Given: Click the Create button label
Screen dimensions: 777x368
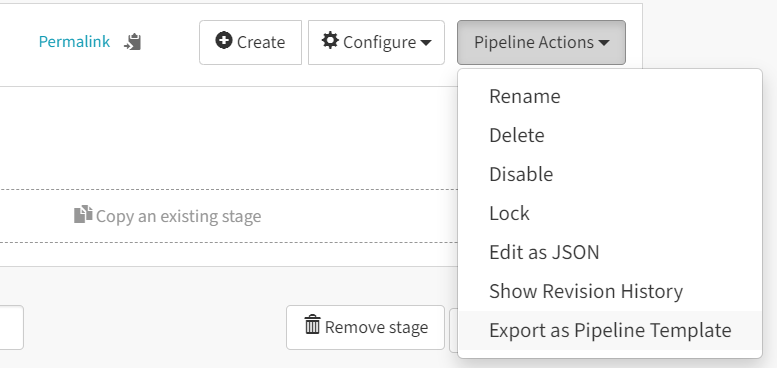Looking at the screenshot, I should pos(261,43).
